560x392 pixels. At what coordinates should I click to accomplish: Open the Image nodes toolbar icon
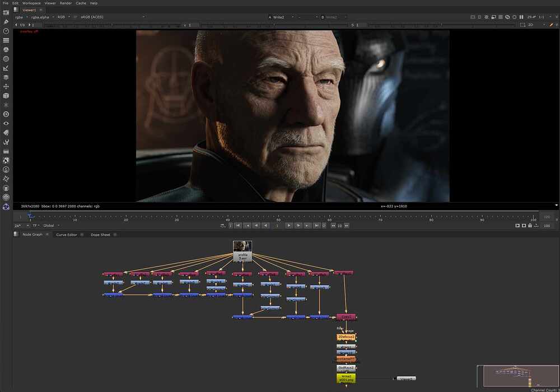(x=6, y=12)
